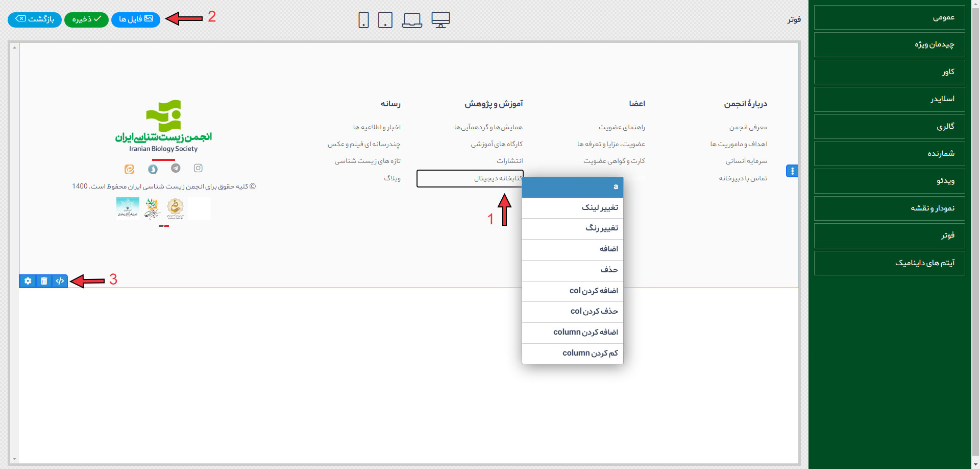Open footer section HTML code editor

60,281
